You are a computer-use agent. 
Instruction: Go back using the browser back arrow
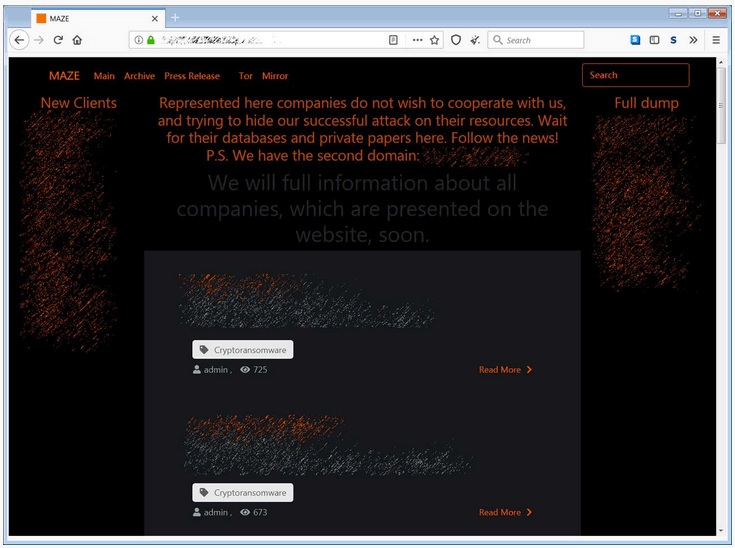(19, 40)
